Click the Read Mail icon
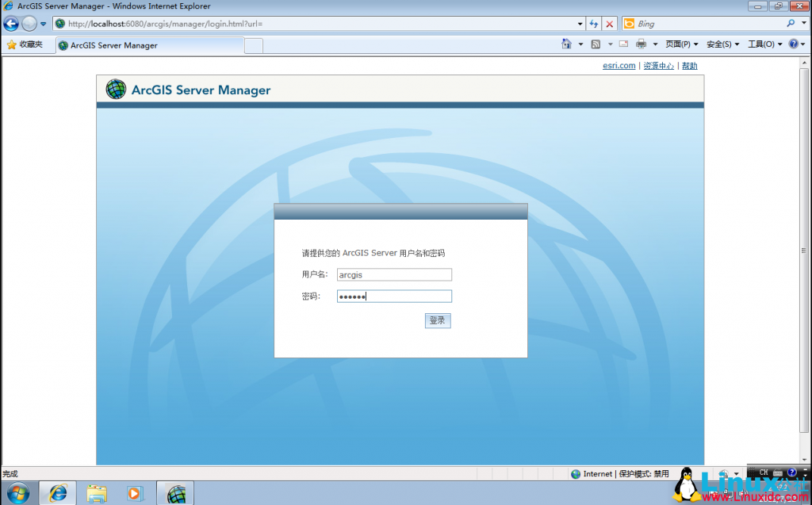This screenshot has width=812, height=505. tap(622, 44)
